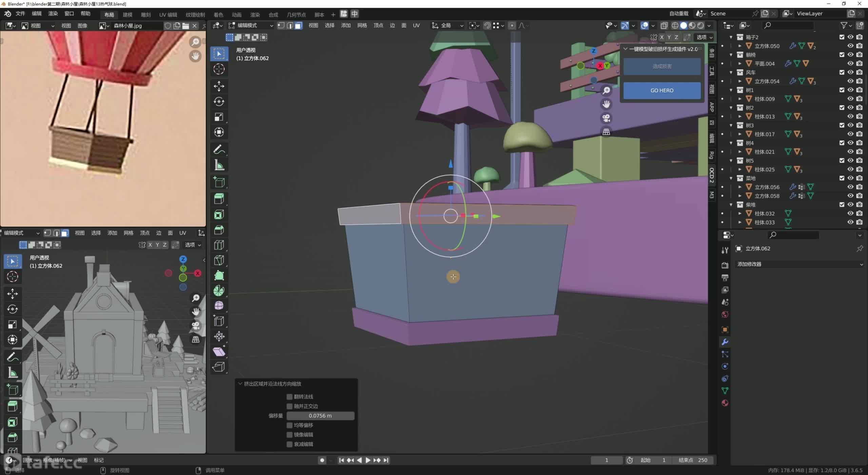
Task: Expand the 柱体.009 object row
Action: [740, 99]
